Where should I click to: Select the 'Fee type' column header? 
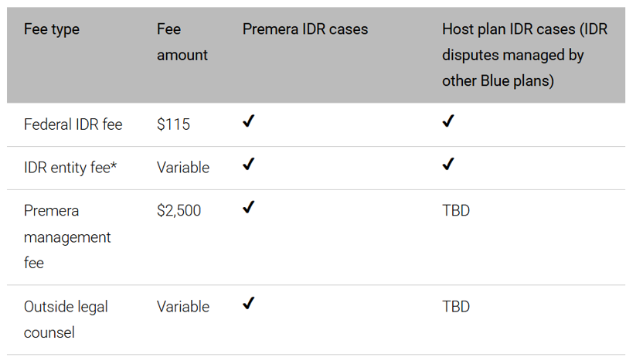(52, 29)
